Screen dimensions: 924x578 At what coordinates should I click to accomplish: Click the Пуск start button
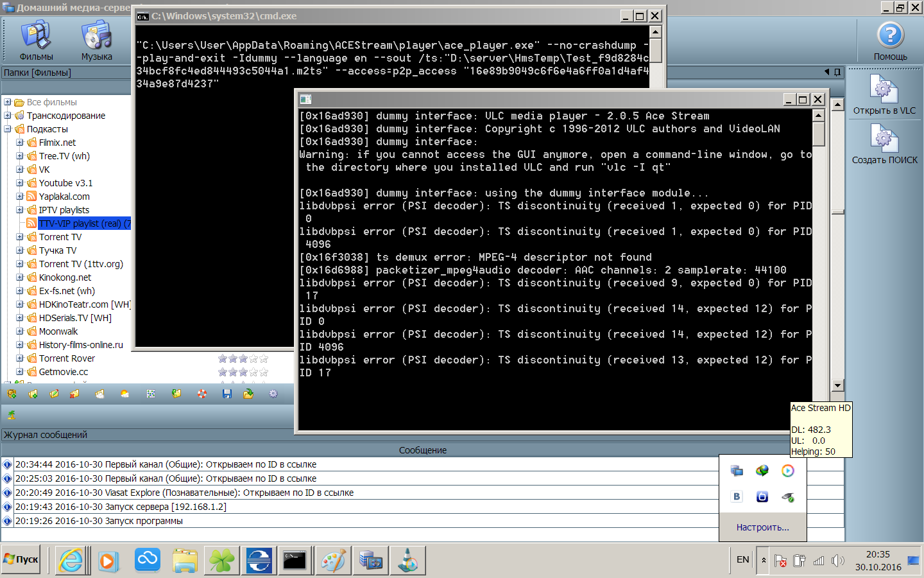(x=21, y=560)
